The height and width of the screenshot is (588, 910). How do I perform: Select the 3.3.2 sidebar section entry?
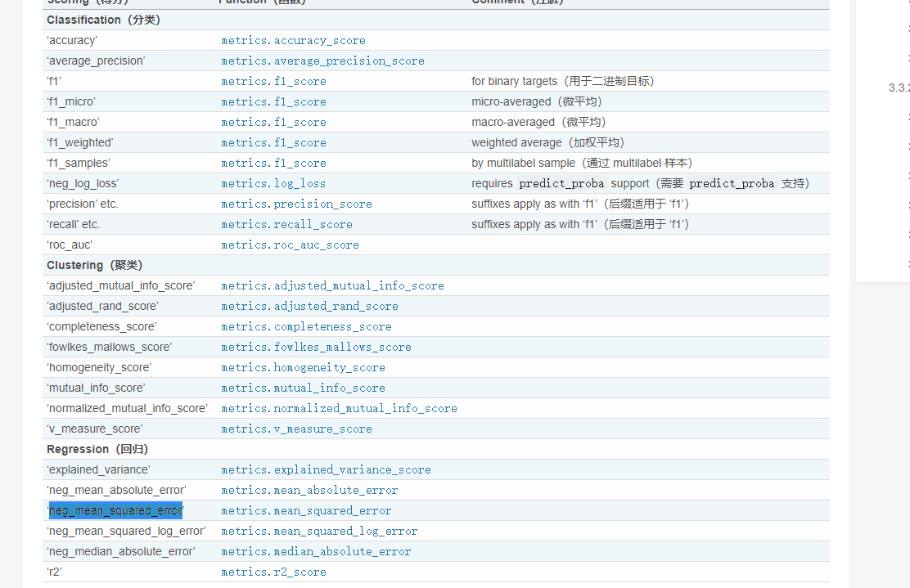pyautogui.click(x=899, y=88)
